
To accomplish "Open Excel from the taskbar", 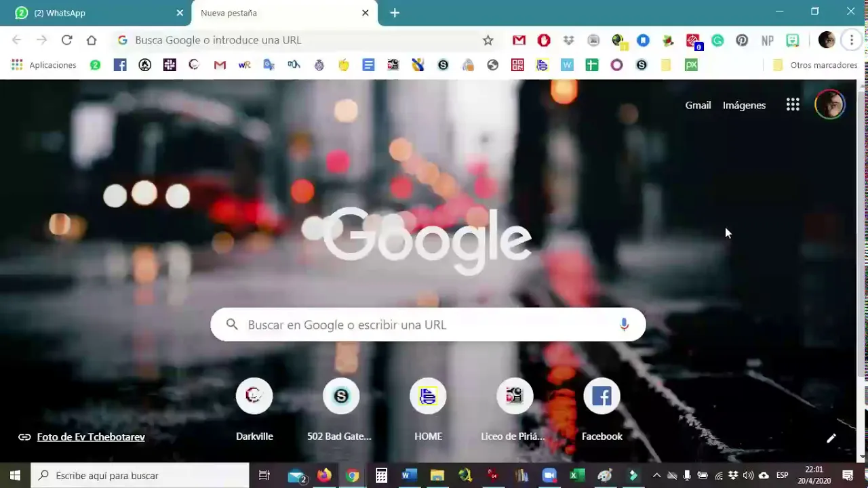I will tap(577, 475).
